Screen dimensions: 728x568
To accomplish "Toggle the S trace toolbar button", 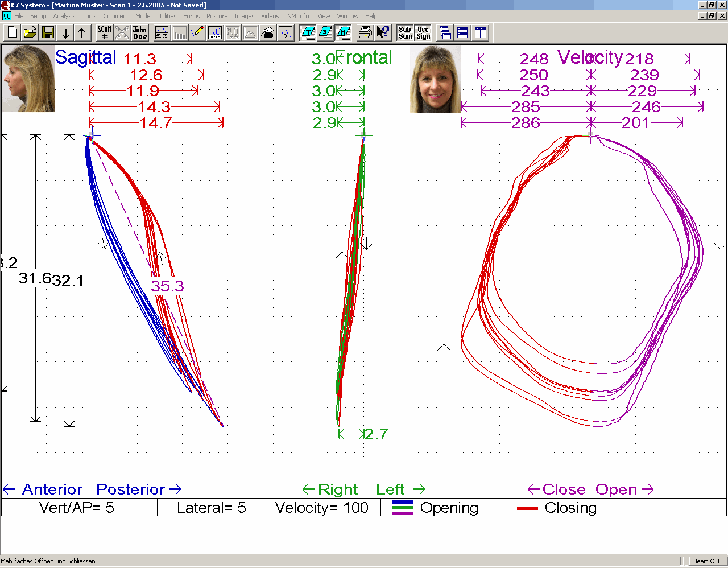I will [x=326, y=33].
